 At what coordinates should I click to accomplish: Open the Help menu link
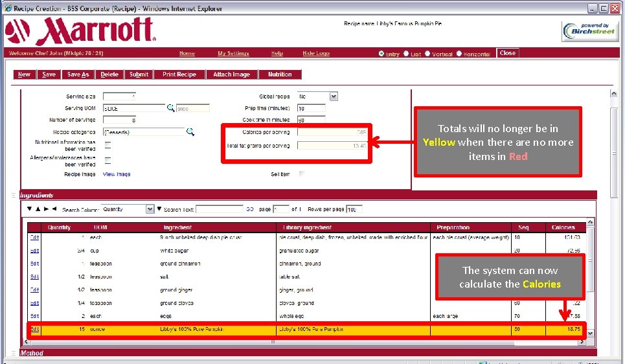point(277,53)
